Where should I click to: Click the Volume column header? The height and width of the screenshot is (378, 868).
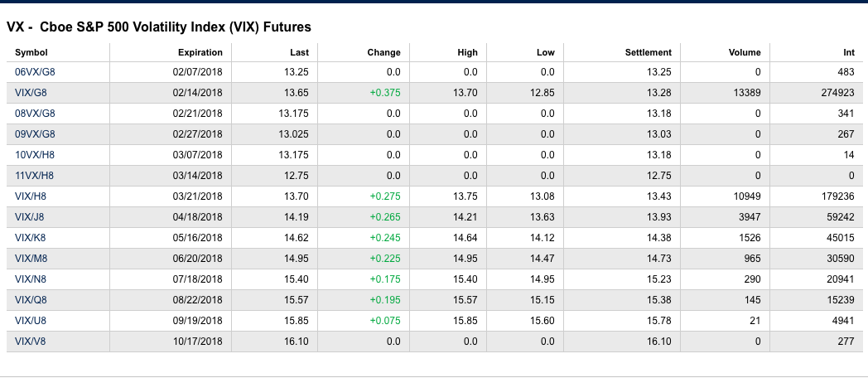click(745, 52)
